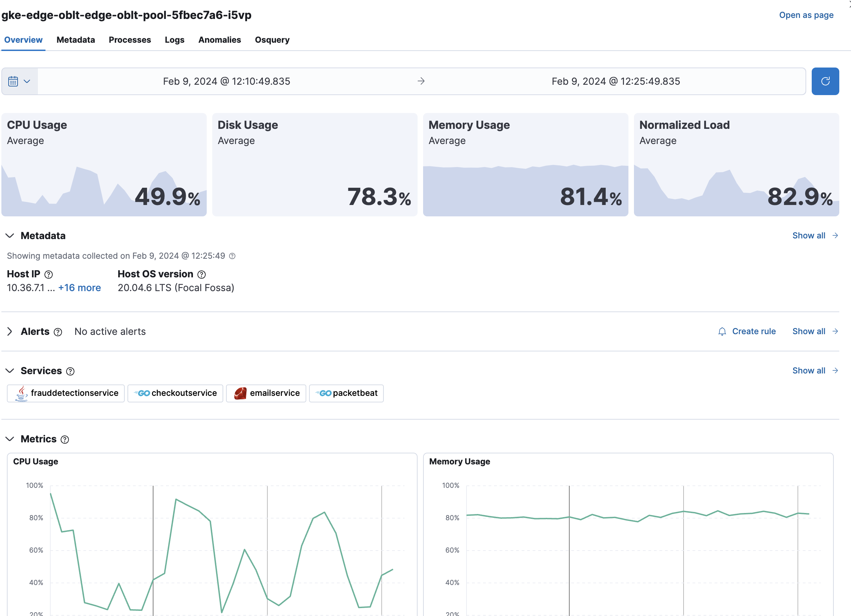Click the Memory Usage metrics chart title
851x616 pixels.
[x=460, y=461]
